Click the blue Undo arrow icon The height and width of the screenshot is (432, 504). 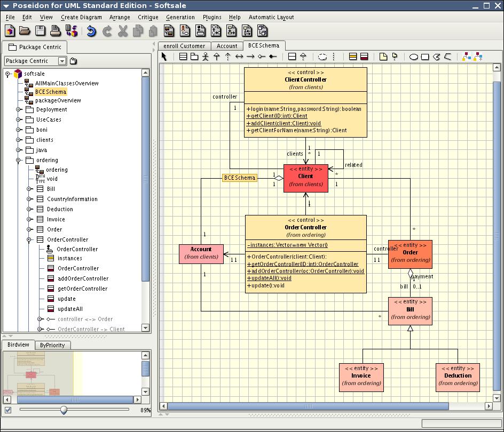click(x=91, y=31)
